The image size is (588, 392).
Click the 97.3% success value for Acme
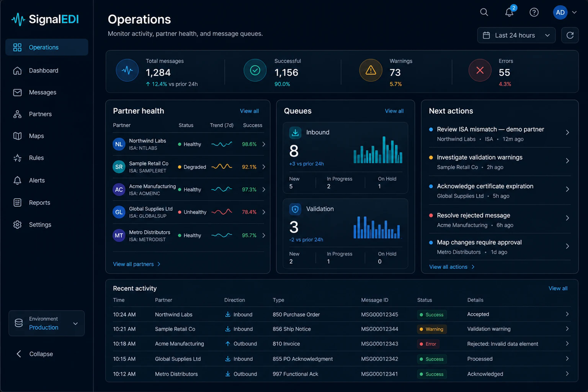[249, 190]
